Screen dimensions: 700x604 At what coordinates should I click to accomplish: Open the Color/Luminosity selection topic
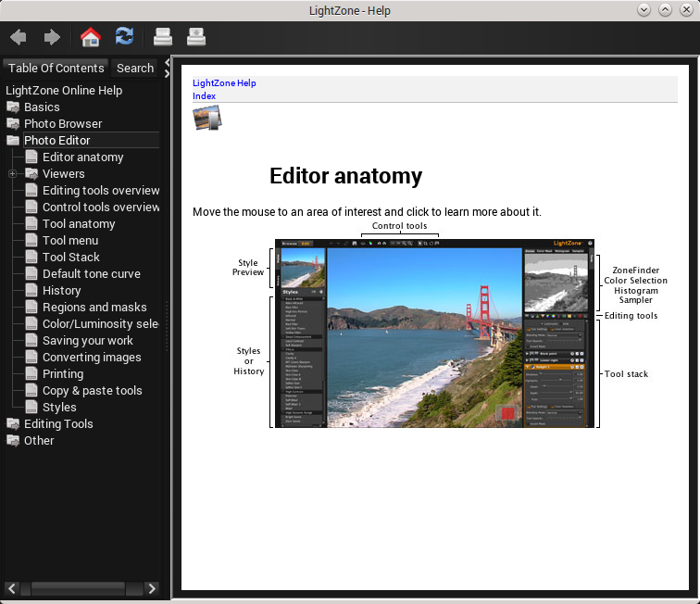click(x=100, y=324)
